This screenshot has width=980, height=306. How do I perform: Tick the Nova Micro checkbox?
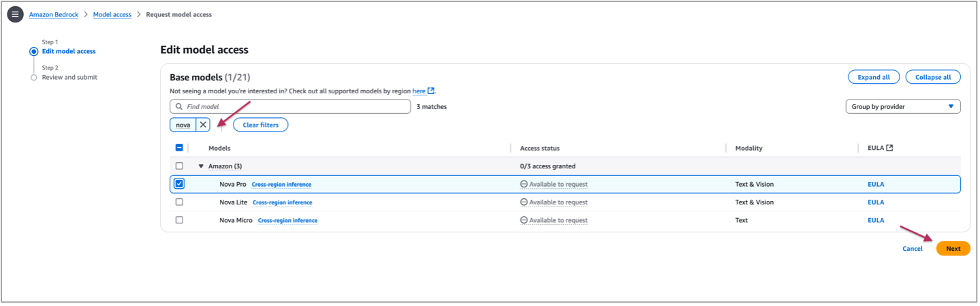tap(179, 220)
